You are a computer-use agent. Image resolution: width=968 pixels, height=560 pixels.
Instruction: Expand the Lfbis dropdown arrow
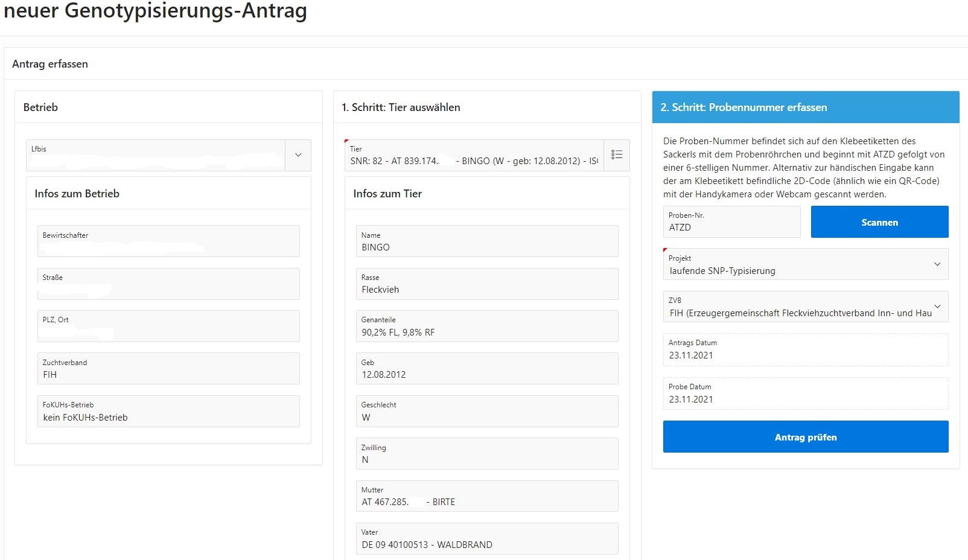[x=298, y=155]
